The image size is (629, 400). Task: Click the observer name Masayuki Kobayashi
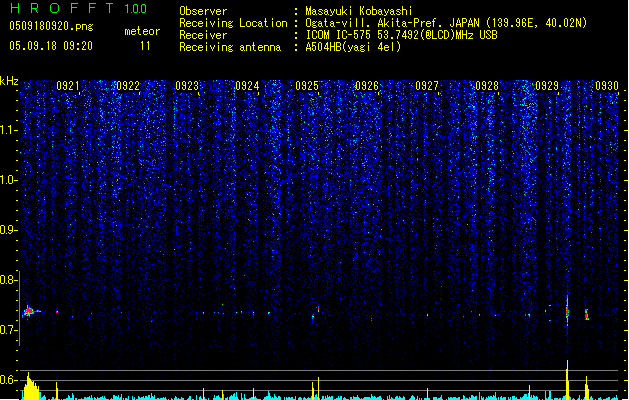pos(359,11)
